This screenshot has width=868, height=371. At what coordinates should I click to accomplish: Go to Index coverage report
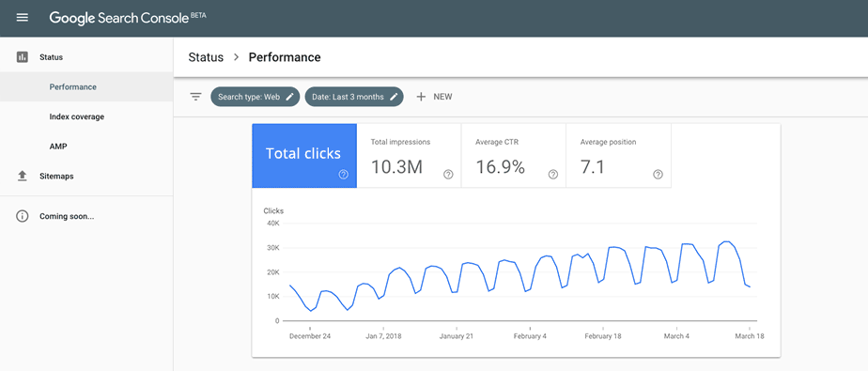(87, 116)
